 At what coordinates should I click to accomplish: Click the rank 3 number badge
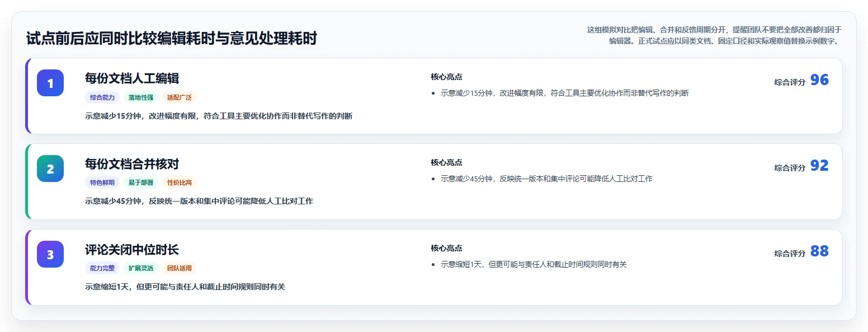(50, 254)
